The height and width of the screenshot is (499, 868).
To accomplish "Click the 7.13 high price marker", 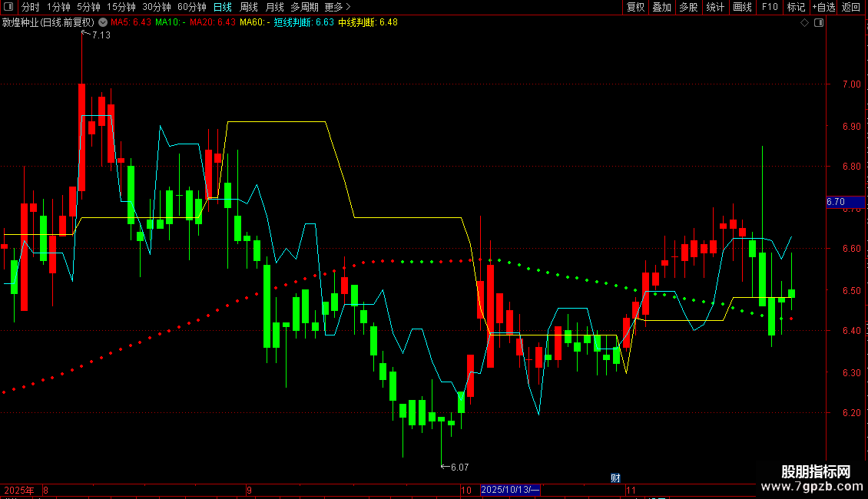I will 96,35.
